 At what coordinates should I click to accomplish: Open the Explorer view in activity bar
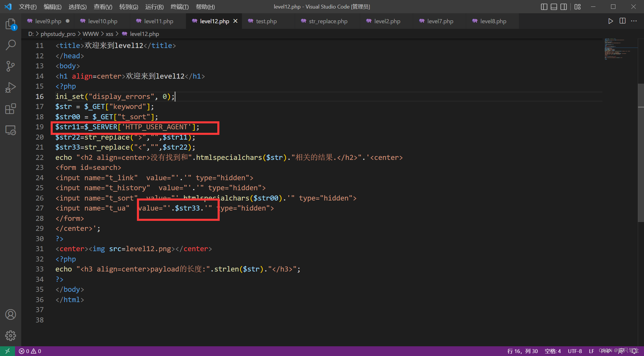click(11, 24)
